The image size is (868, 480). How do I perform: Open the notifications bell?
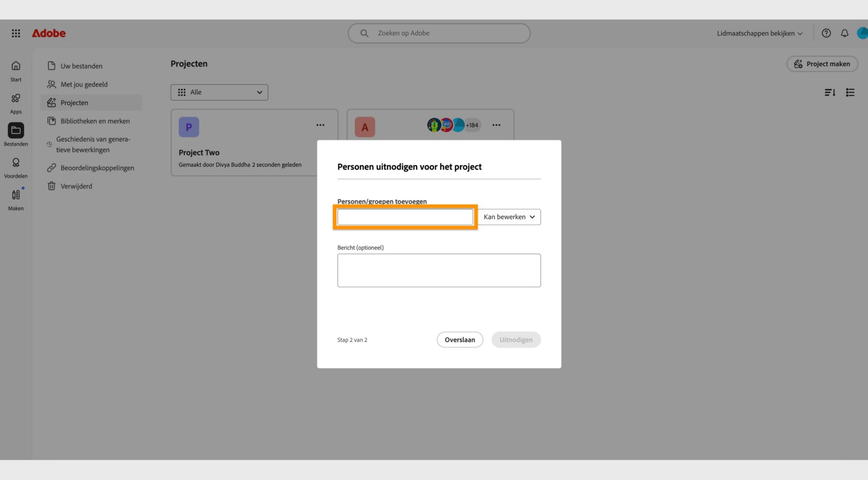[844, 33]
